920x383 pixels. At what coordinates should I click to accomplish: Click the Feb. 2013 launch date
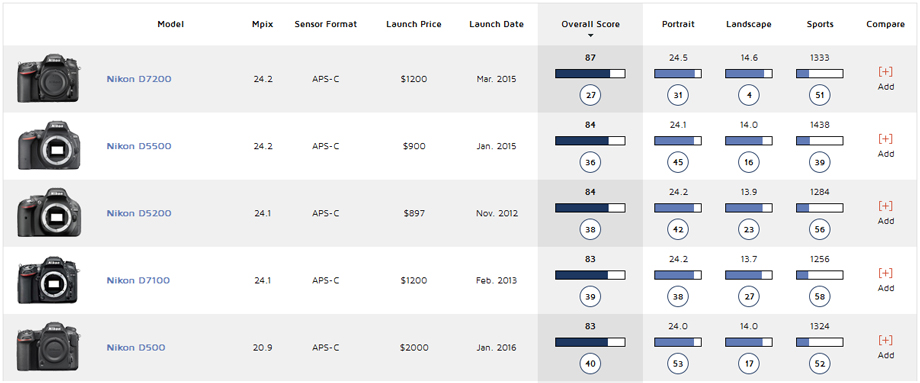coord(496,280)
